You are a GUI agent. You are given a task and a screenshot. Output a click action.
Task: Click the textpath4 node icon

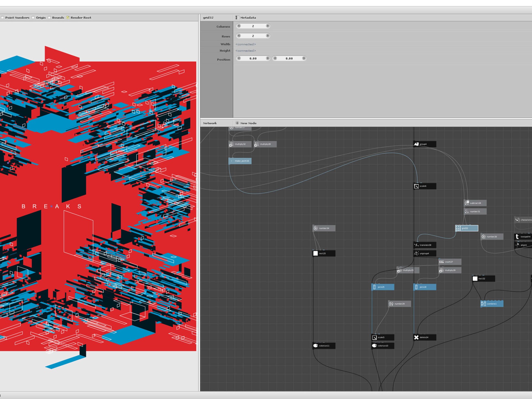[x=517, y=236]
